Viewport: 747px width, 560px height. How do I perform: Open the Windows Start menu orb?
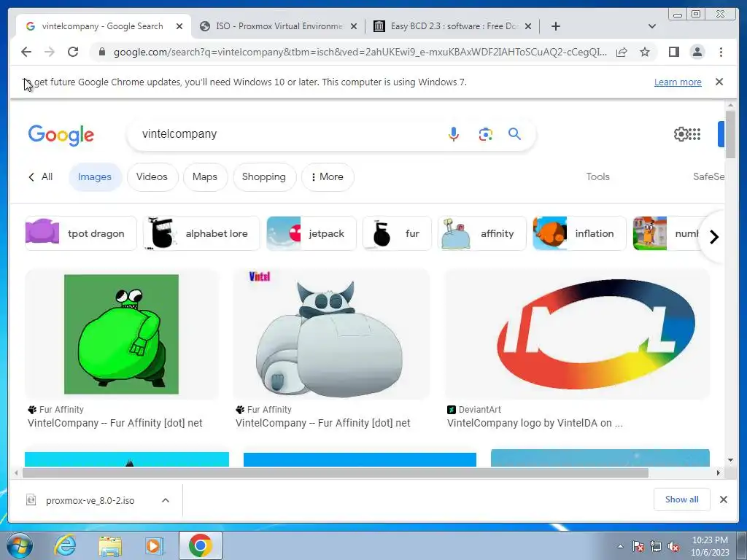(x=19, y=545)
